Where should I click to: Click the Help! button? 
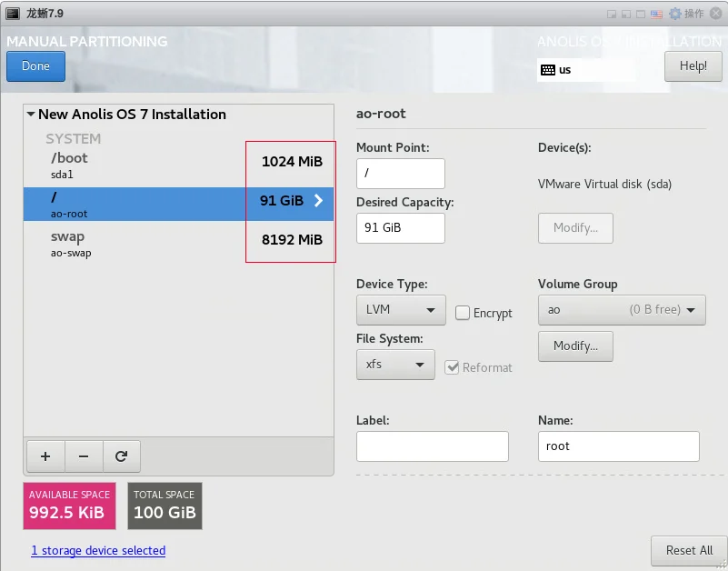pos(693,66)
